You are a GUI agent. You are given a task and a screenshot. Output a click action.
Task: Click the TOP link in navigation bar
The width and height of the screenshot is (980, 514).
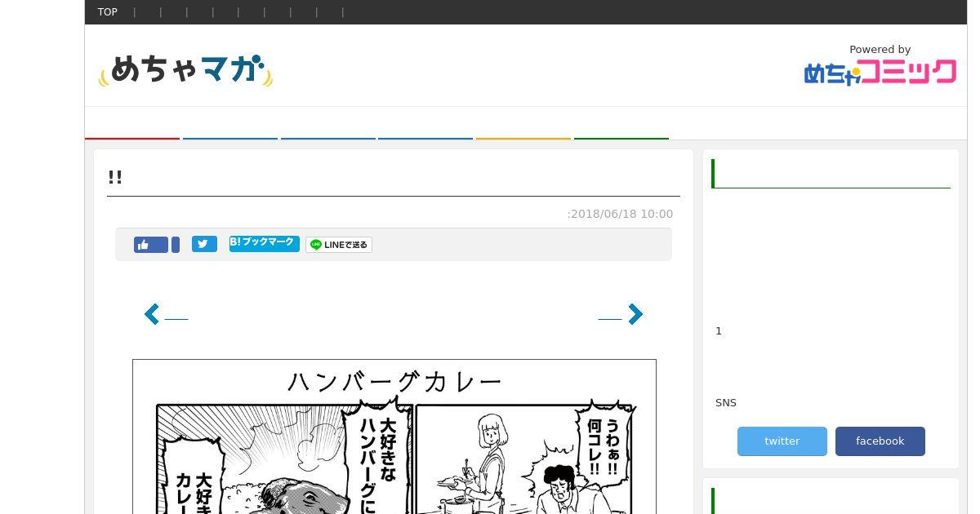coord(107,12)
